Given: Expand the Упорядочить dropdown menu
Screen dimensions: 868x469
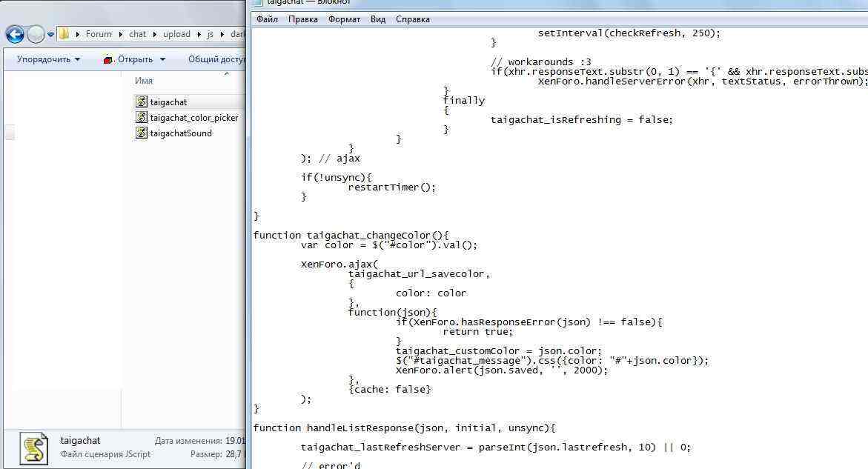Looking at the screenshot, I should click(x=77, y=59).
